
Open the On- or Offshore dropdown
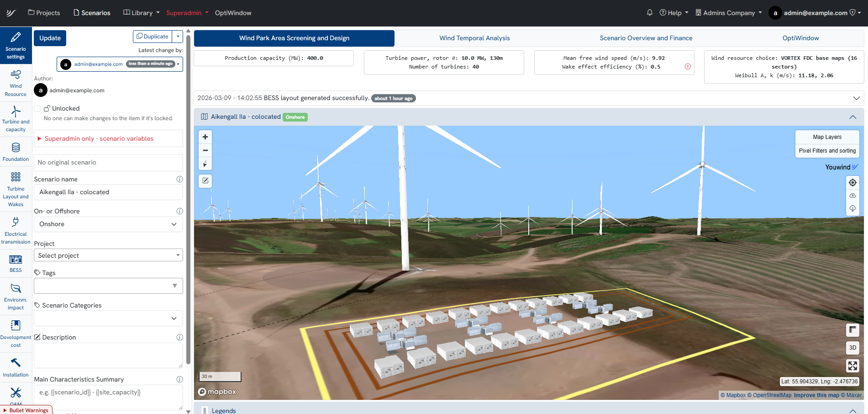click(108, 224)
